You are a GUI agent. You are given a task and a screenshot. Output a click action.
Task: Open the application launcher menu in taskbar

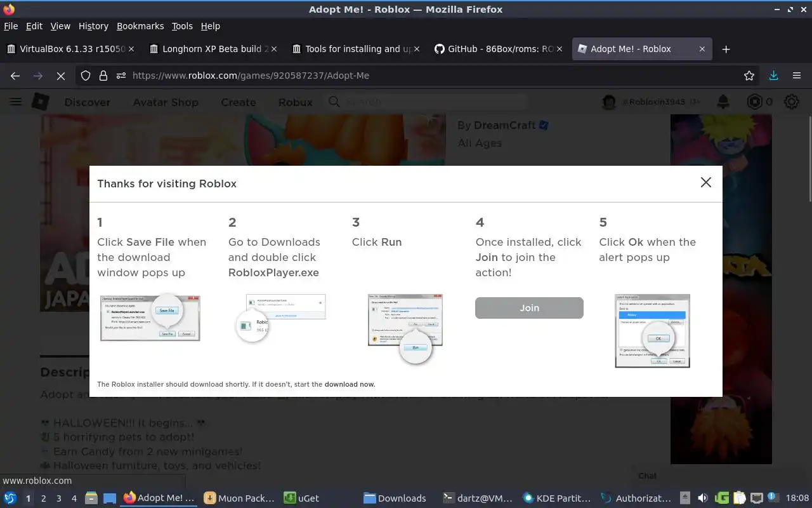pos(10,498)
